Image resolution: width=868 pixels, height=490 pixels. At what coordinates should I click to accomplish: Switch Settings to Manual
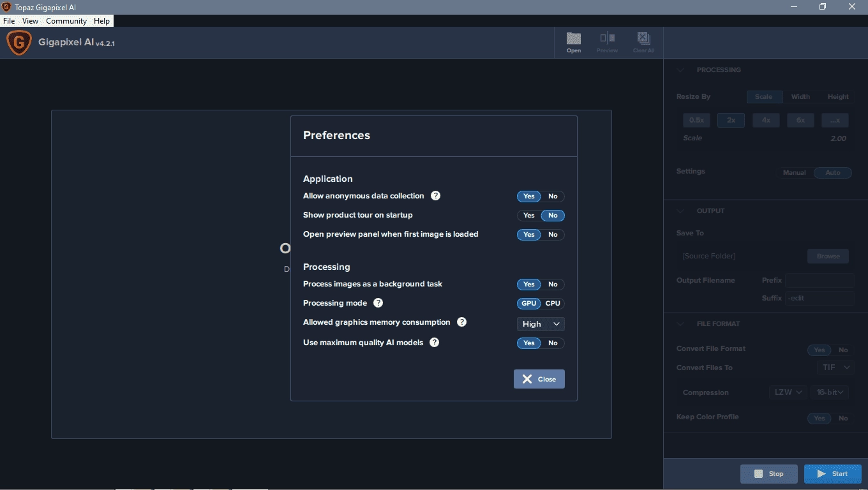(x=795, y=173)
